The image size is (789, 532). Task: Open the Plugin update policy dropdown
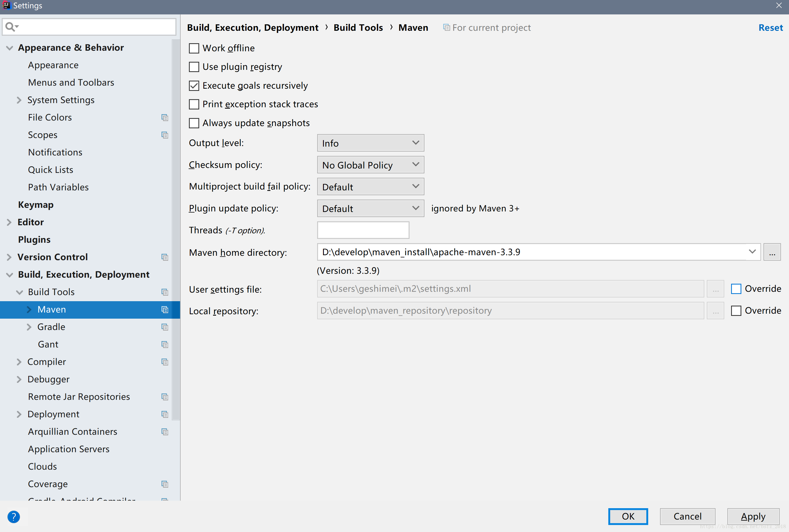click(x=370, y=208)
